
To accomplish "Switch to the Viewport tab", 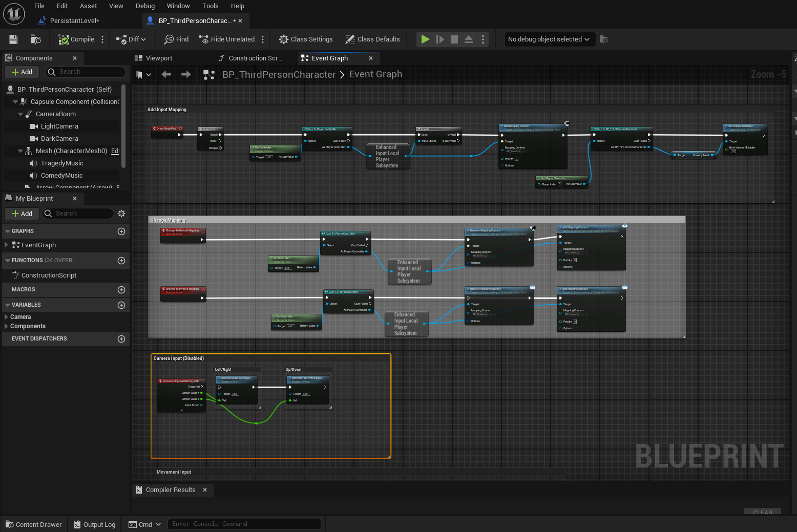I will (x=158, y=58).
